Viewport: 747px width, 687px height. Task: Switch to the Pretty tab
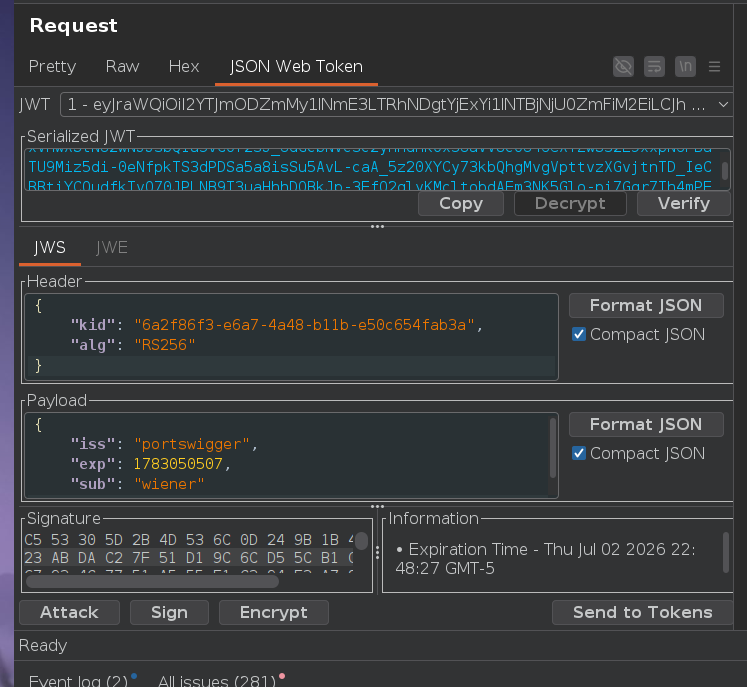click(52, 66)
